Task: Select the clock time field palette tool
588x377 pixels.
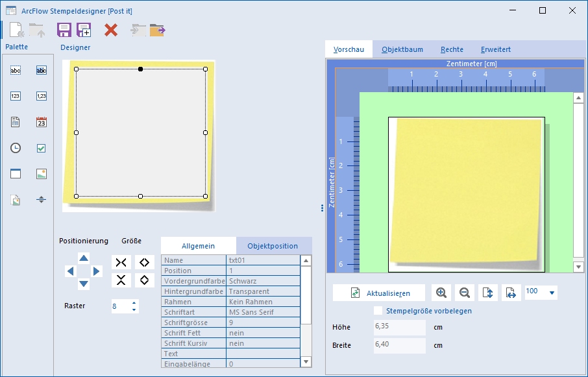Action: click(16, 148)
